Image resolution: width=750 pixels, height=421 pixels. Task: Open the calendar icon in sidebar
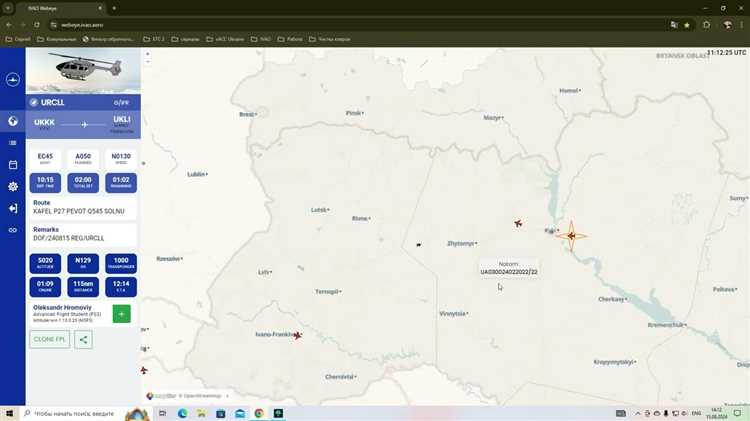[x=13, y=165]
